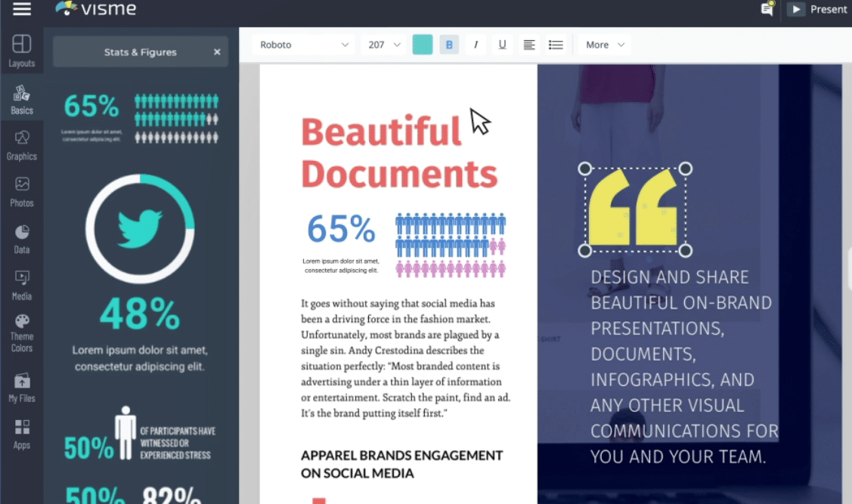Open the comments icon in header
This screenshot has height=504, width=852.
(767, 9)
